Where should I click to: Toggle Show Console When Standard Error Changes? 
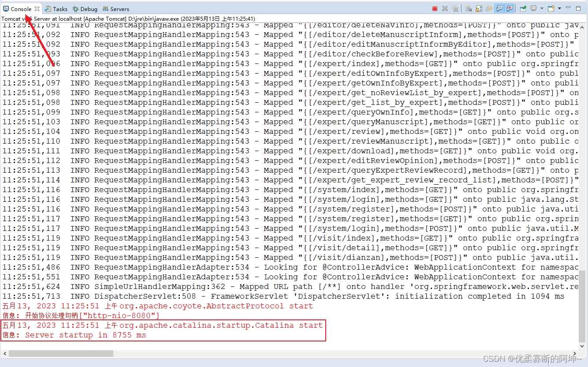510,8
